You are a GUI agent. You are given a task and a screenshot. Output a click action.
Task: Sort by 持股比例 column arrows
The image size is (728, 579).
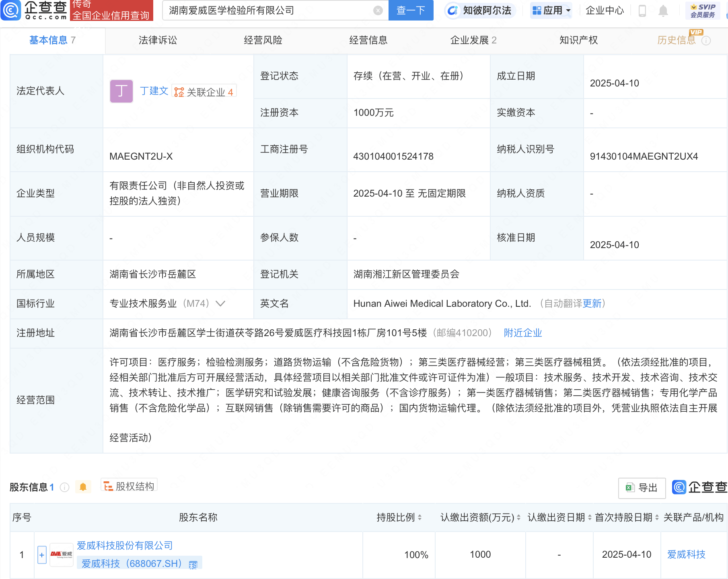pos(420,517)
